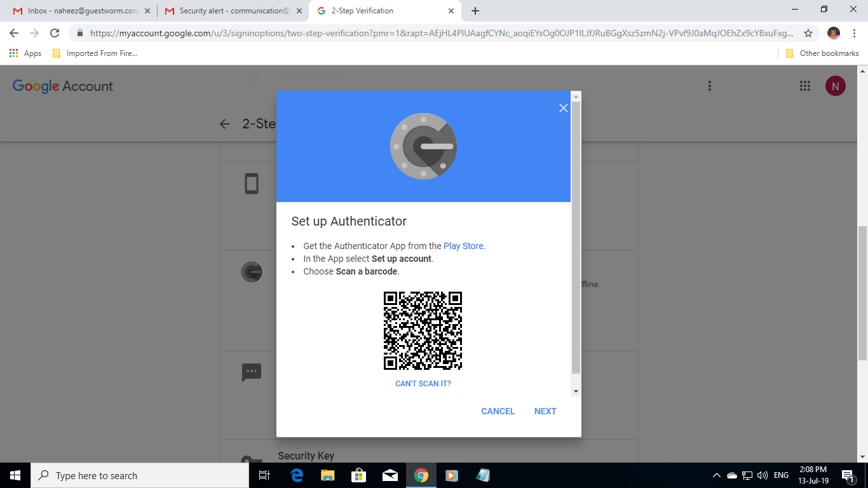This screenshot has height=488, width=868.
Task: Click the dialog's vertical scrollbar thumb
Action: (x=576, y=237)
